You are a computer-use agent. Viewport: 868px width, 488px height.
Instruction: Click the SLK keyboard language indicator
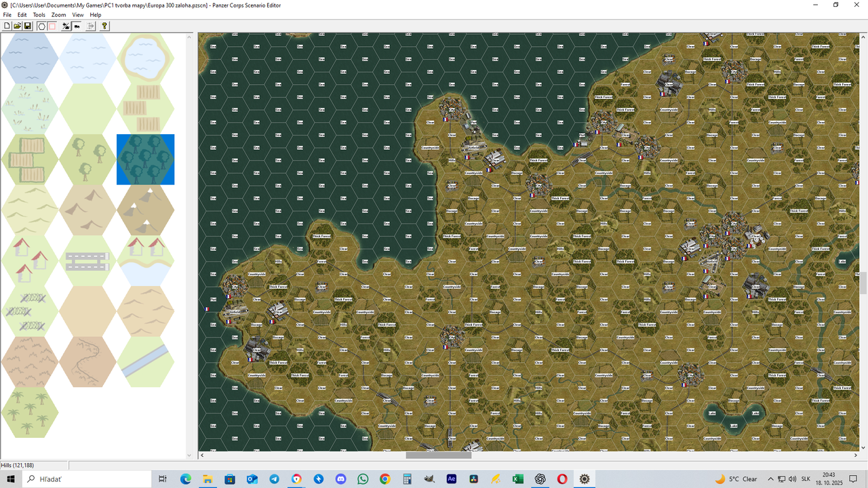806,479
